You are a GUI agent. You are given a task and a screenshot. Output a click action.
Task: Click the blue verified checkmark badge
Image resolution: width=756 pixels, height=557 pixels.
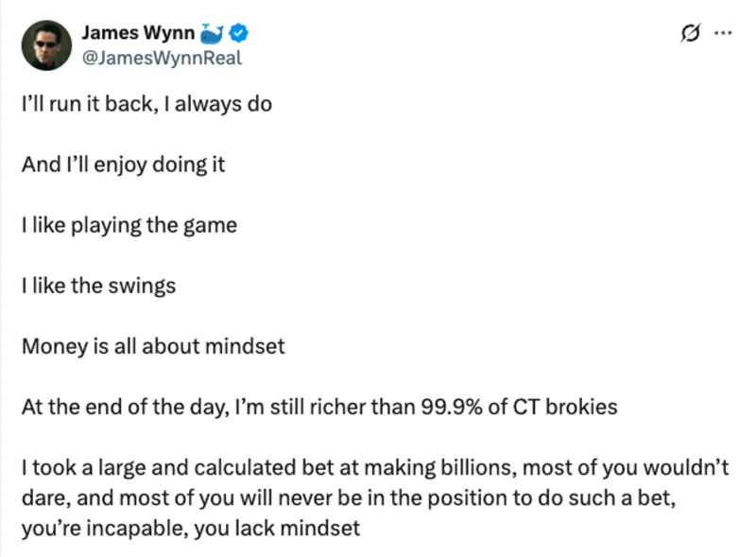240,34
